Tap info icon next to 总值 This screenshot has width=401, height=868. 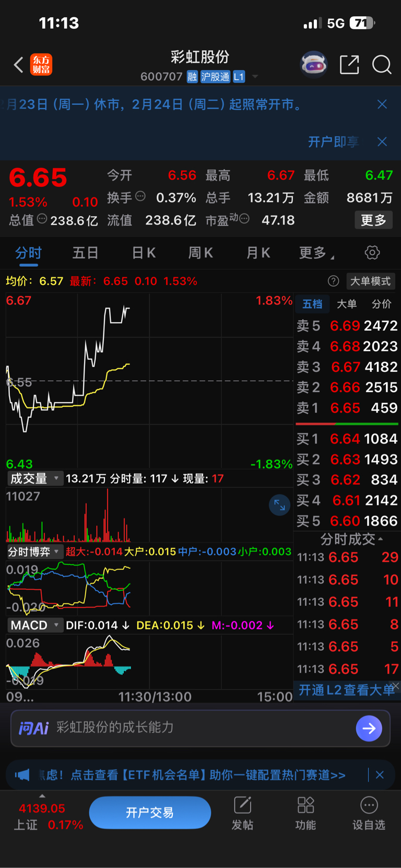pyautogui.click(x=42, y=219)
